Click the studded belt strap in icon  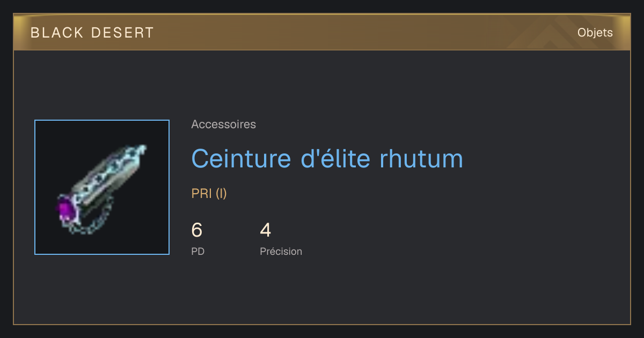pyautogui.click(x=107, y=177)
